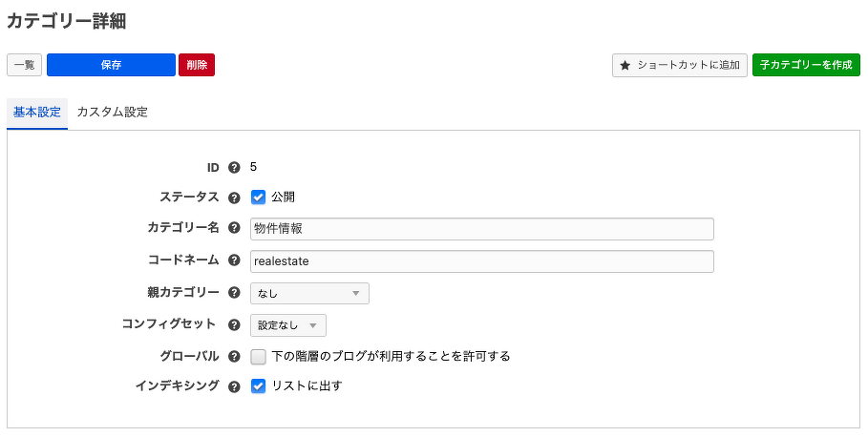
Task: Select the 基本設定 tab
Action: pos(37,113)
